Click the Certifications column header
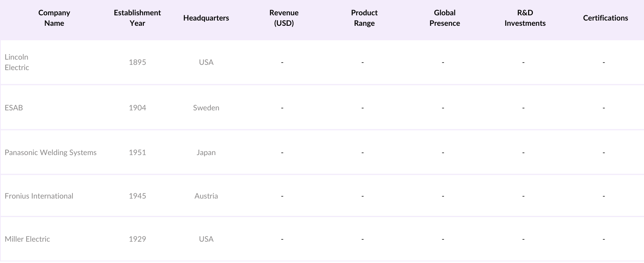Viewport: 644px width, 263px height. tap(605, 18)
